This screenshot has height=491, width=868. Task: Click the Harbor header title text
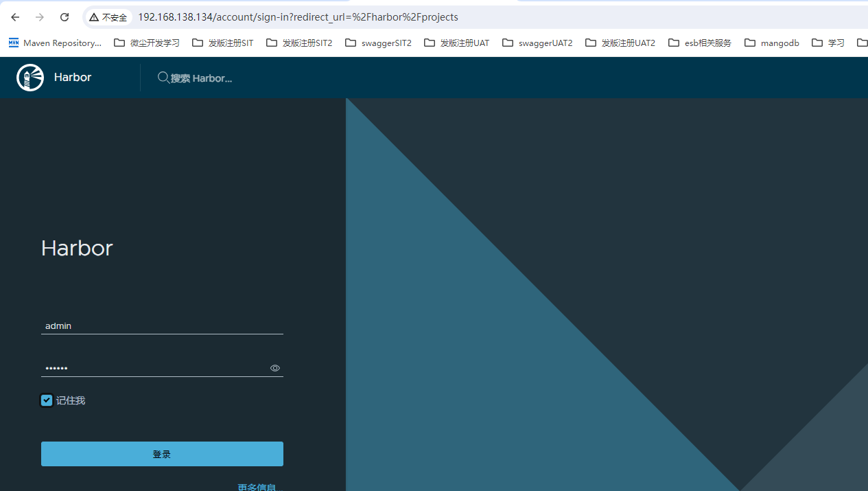point(73,78)
